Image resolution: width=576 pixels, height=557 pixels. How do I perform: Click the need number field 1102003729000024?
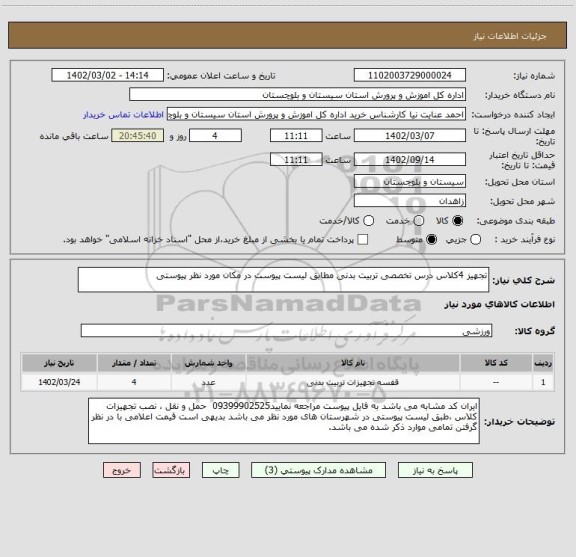[x=410, y=75]
